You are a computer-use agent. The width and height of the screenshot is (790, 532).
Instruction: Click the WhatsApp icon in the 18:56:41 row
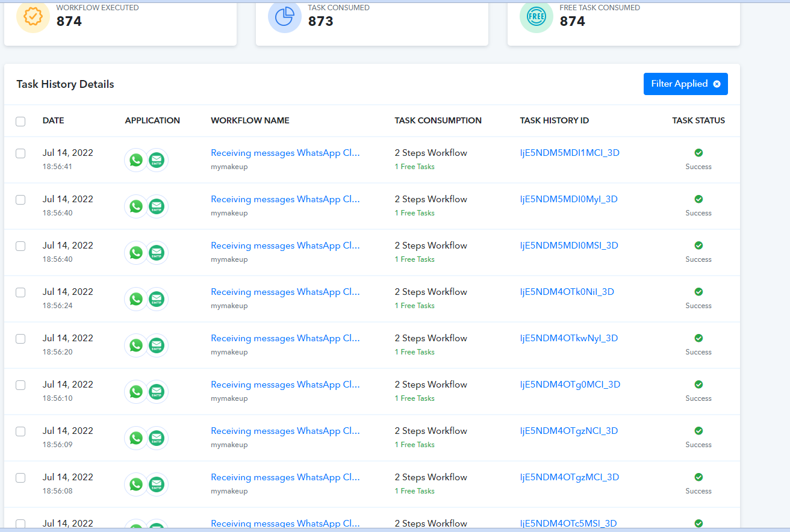136,160
